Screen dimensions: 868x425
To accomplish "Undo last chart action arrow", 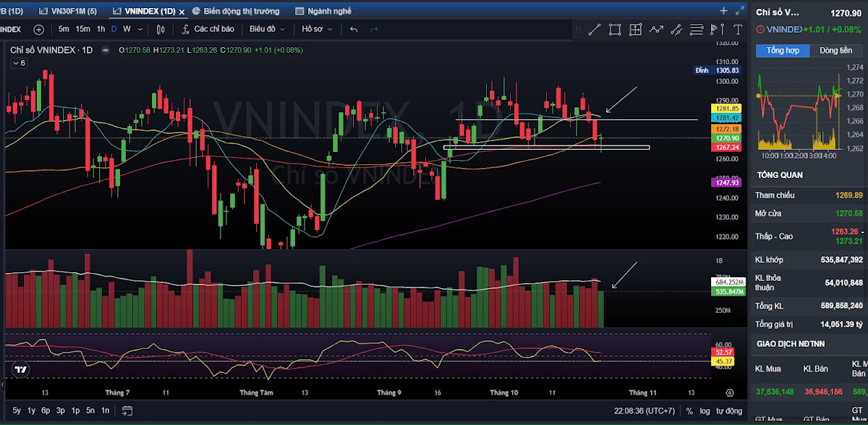I will pos(354,29).
